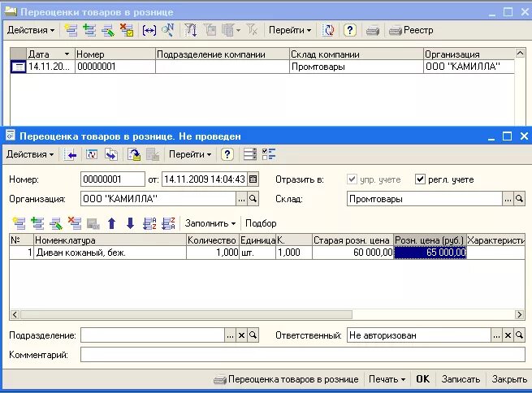Open the Склад selection list button
532x393 pixels.
pos(508,199)
